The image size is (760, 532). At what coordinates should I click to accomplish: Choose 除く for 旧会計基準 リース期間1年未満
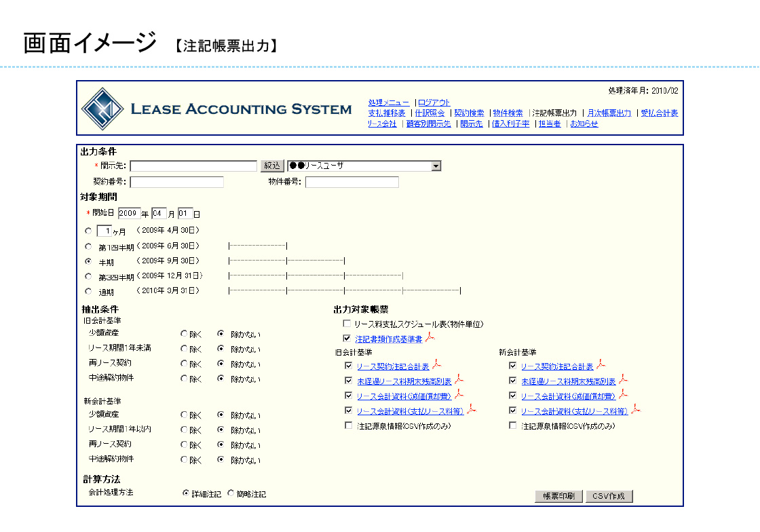pyautogui.click(x=184, y=348)
